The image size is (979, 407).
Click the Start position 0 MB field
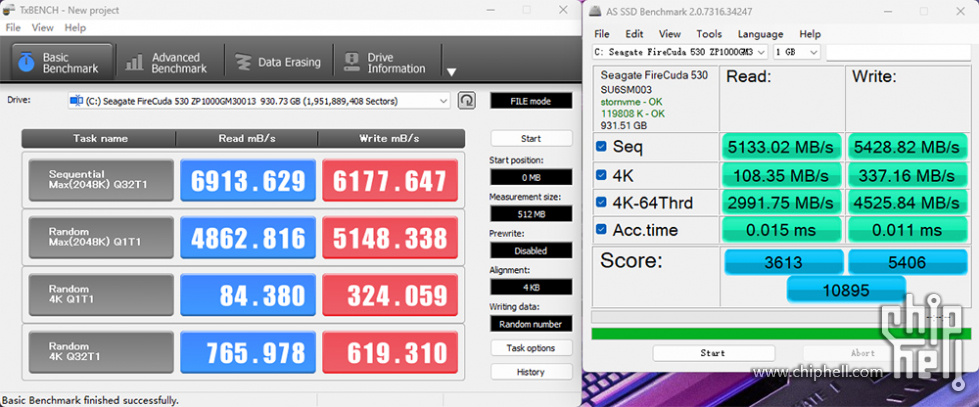[x=531, y=177]
